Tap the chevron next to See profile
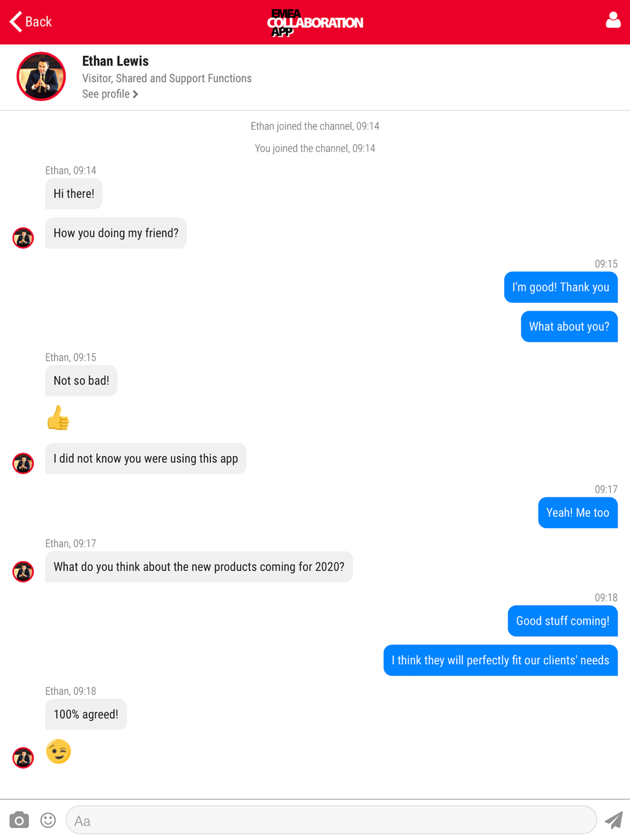 pyautogui.click(x=135, y=94)
